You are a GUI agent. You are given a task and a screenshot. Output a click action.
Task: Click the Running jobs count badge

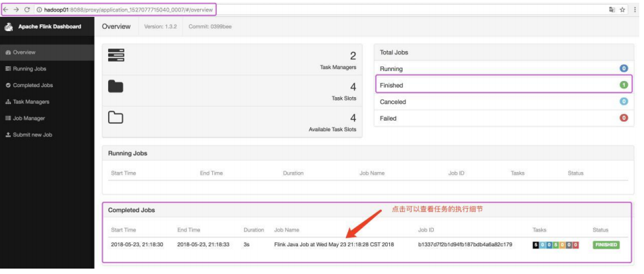tap(624, 69)
